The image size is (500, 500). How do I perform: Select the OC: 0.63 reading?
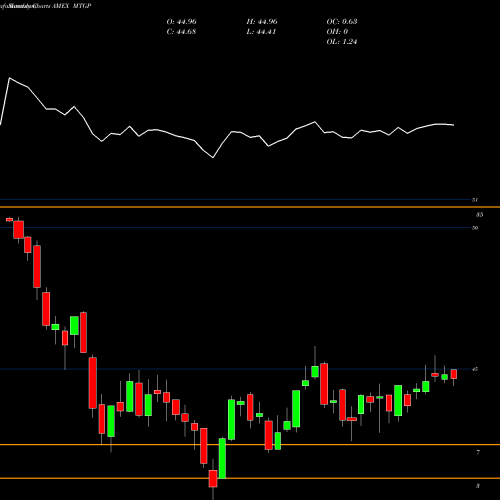click(342, 22)
